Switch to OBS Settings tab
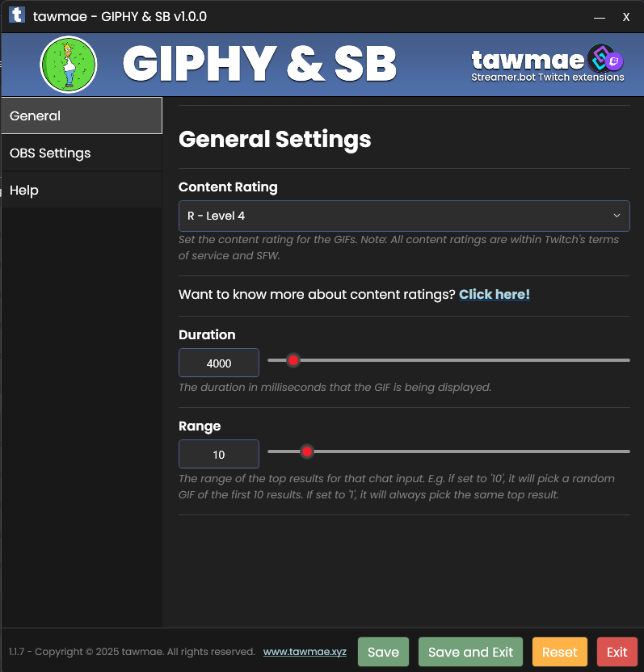644x672 pixels. [x=82, y=153]
